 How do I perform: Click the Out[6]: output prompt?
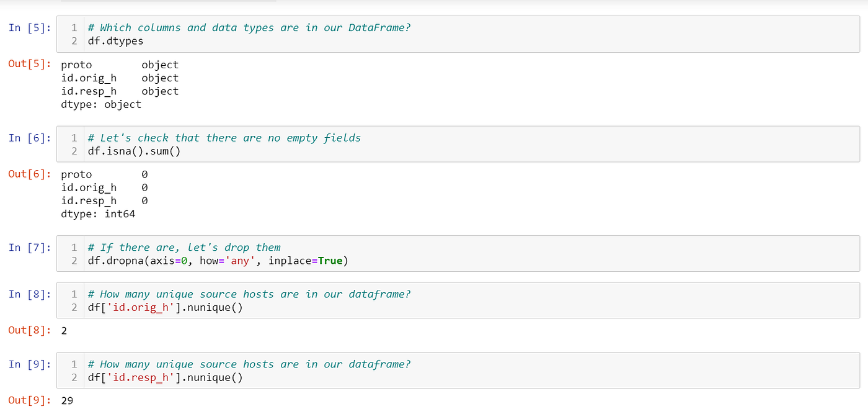pyautogui.click(x=31, y=174)
